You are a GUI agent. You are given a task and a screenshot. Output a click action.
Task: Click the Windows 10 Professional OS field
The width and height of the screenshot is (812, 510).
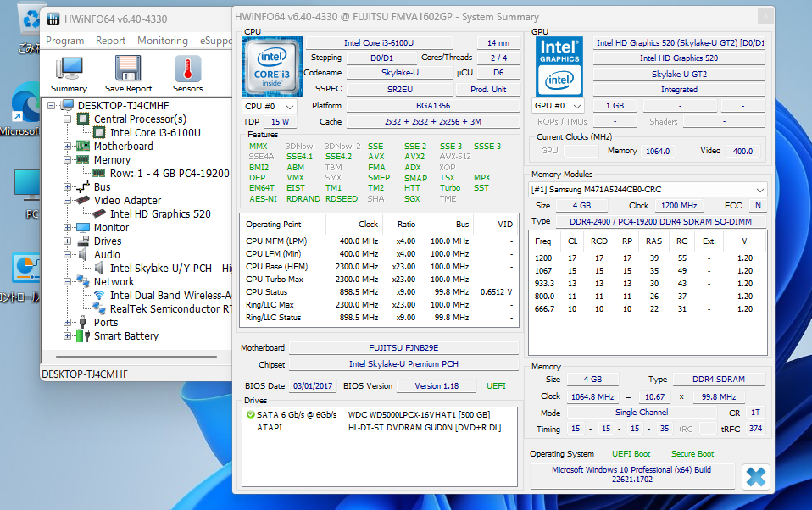631,474
